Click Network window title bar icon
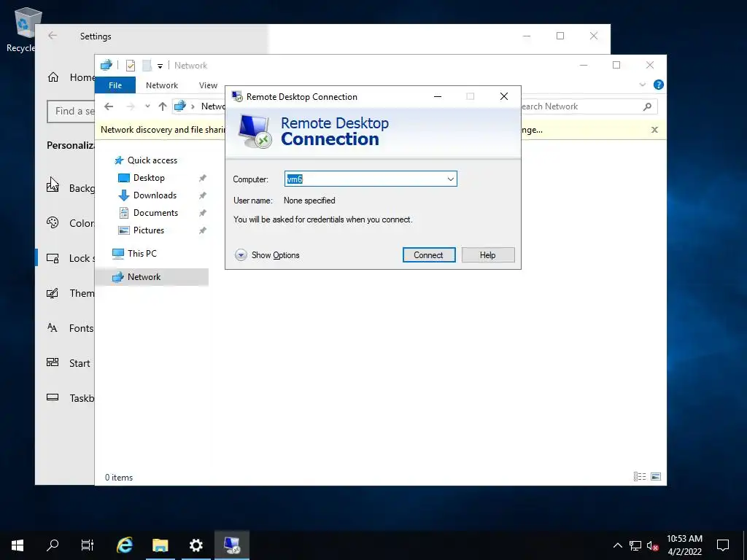747x560 pixels. [107, 65]
